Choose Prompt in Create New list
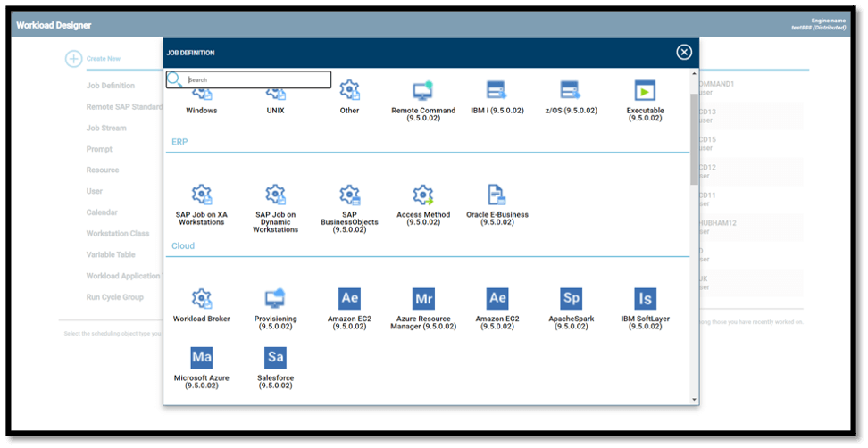This screenshot has width=868, height=448. (99, 149)
